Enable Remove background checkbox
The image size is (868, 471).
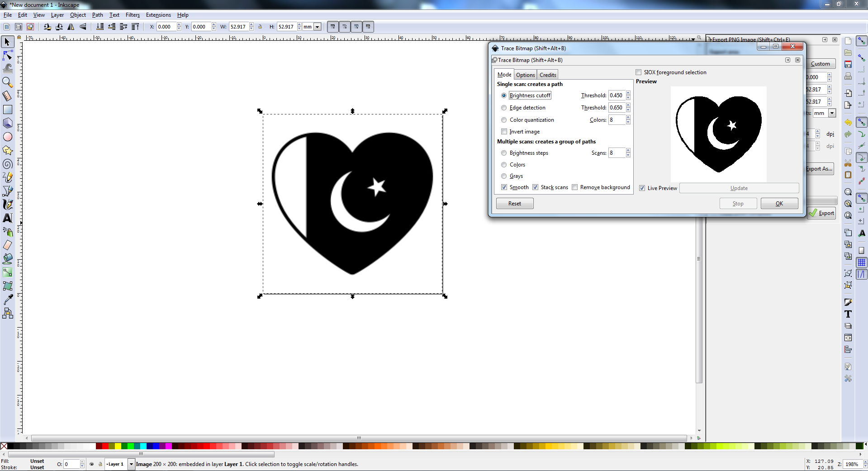tap(575, 187)
